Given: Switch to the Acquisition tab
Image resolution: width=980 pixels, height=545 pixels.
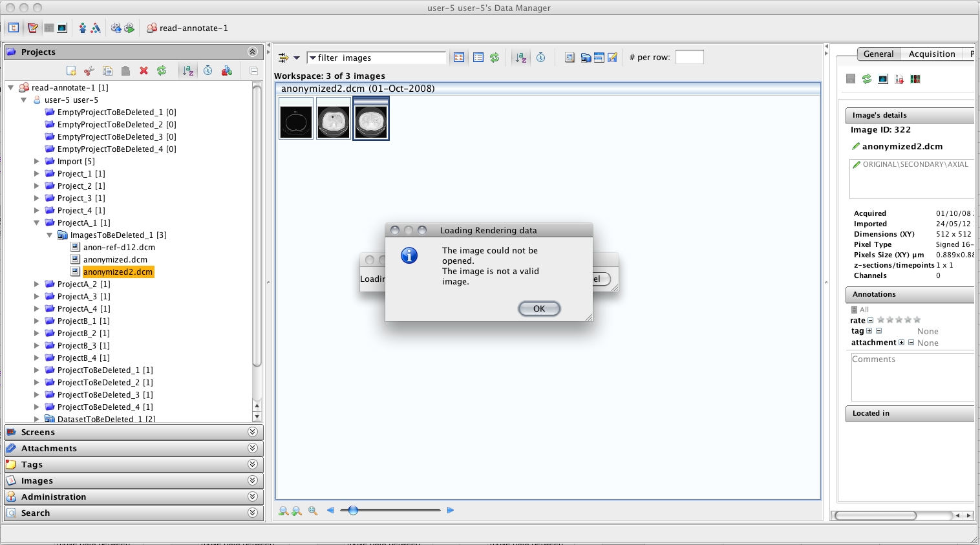Looking at the screenshot, I should (932, 54).
